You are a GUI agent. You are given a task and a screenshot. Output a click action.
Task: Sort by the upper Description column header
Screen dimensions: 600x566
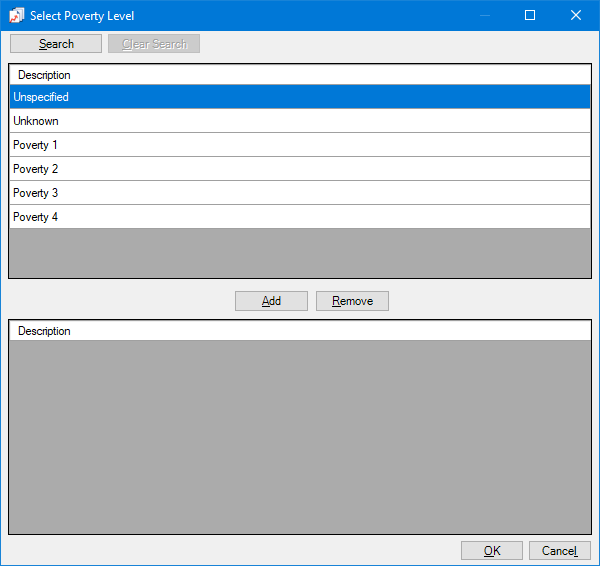[44, 75]
